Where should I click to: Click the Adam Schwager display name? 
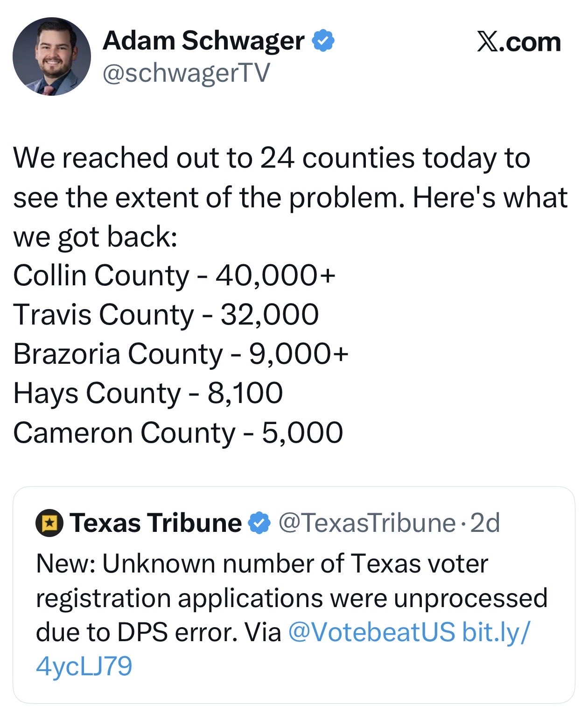pos(203,41)
